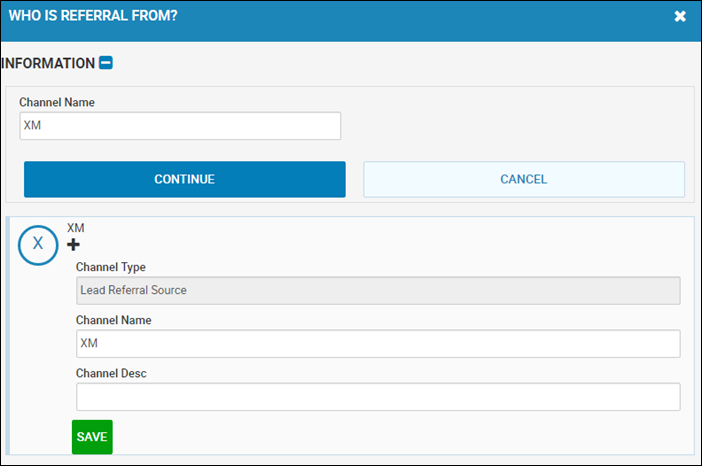Click the Channel Name label above CONTINUE
Screen dimensions: 702x466
pyautogui.click(x=57, y=102)
